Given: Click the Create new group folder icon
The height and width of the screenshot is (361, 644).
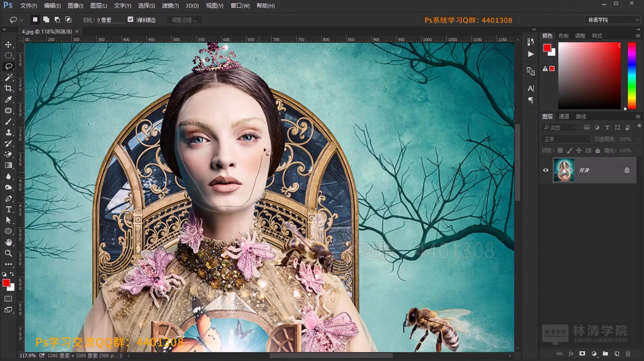Looking at the screenshot, I should [x=605, y=354].
